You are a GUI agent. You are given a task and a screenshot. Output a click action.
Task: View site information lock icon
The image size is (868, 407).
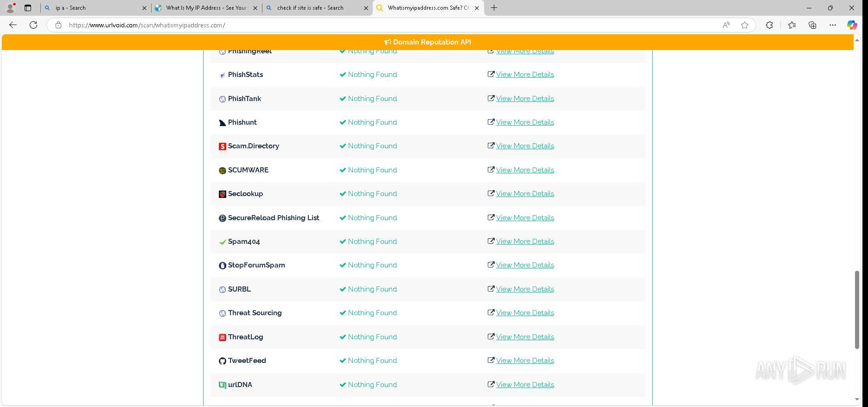pyautogui.click(x=58, y=25)
